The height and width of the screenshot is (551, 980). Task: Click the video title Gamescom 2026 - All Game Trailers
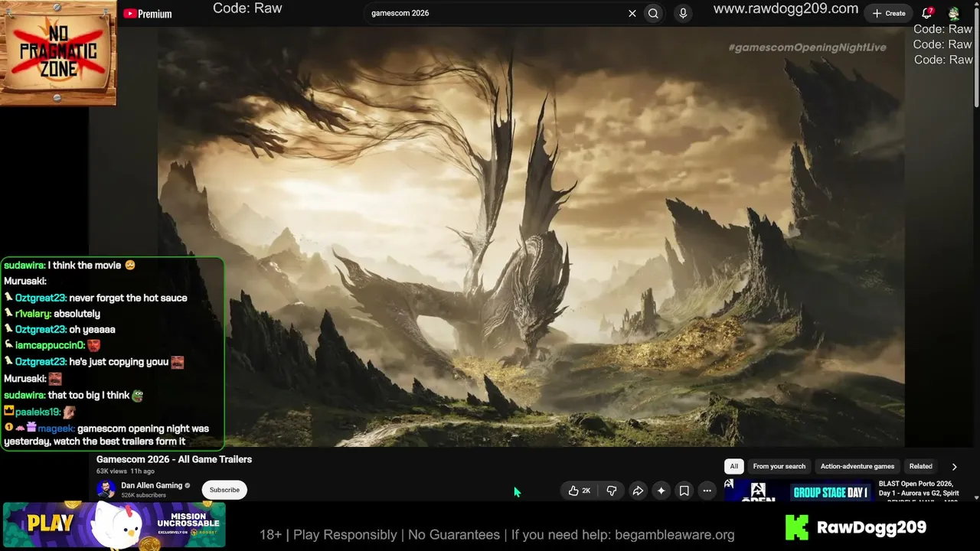[174, 459]
